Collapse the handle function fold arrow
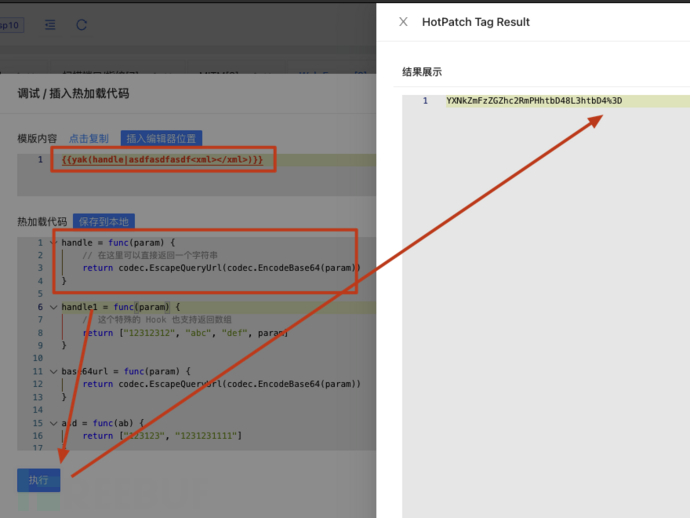Image resolution: width=690 pixels, height=518 pixels. 53,242
